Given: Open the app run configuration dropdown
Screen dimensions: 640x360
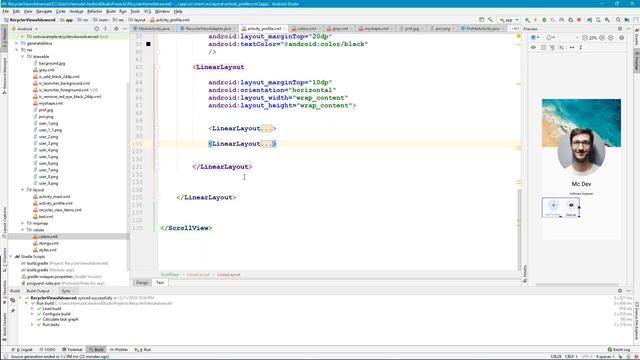Looking at the screenshot, I should (509, 20).
